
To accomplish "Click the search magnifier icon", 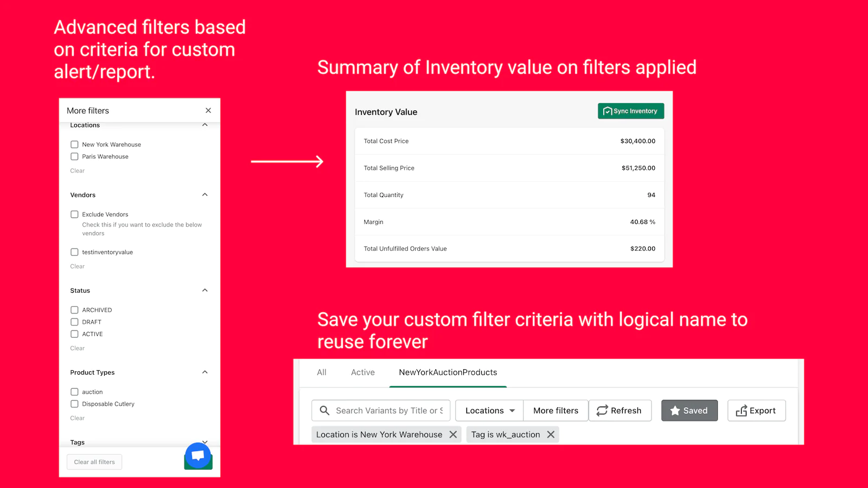I will tap(324, 410).
